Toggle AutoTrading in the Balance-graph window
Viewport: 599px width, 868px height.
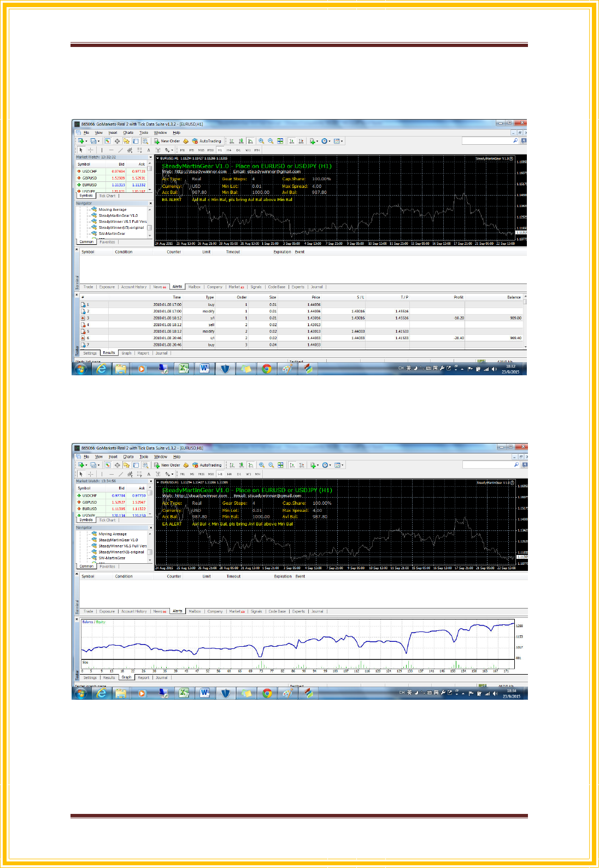coord(207,465)
